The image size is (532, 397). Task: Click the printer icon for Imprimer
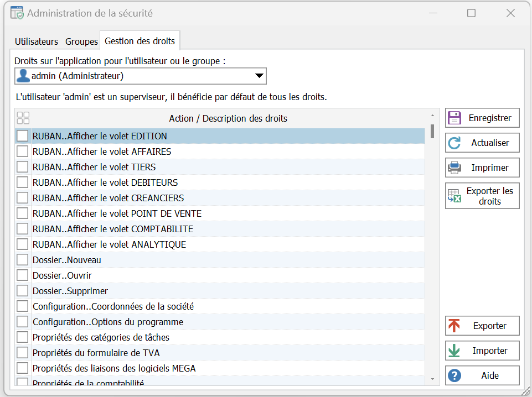[x=454, y=168]
